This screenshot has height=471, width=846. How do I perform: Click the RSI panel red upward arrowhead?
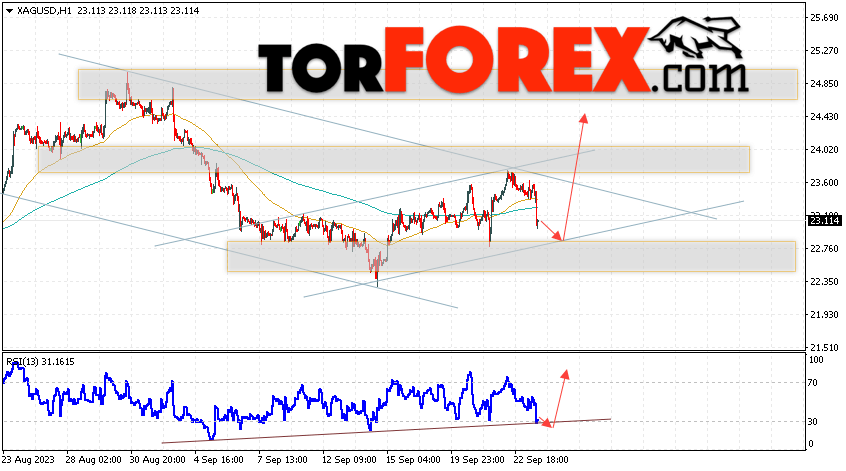point(565,374)
